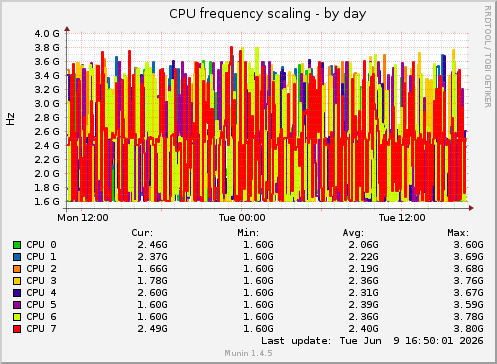Click CPU 7 max value 3.80G
The height and width of the screenshot is (364, 497).
point(468,329)
